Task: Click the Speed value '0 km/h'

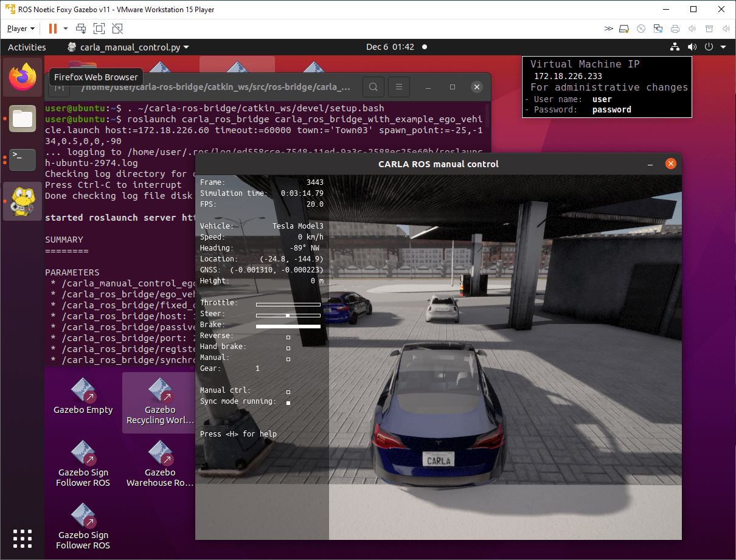Action: click(x=311, y=237)
